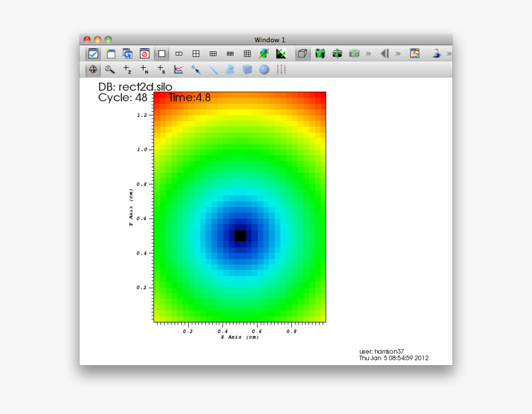Screen dimensions: 532x414
Task: Expand the view toolbar overflow chevron
Action: pyautogui.click(x=367, y=54)
